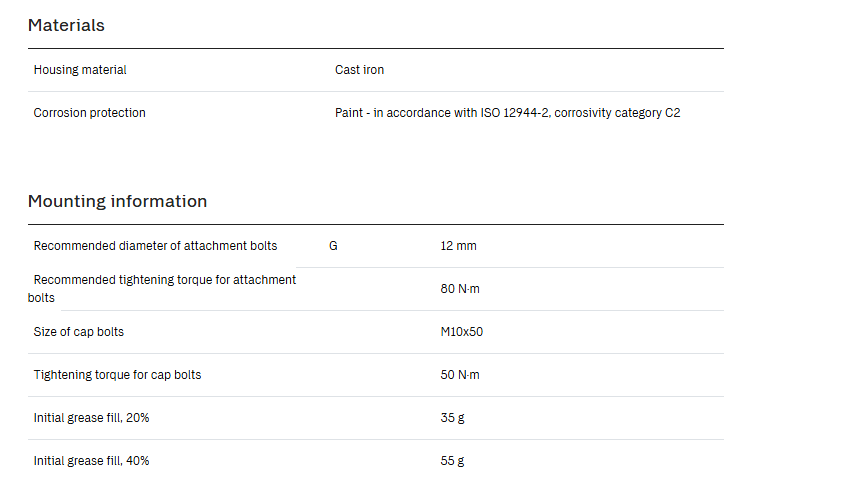Click 'Initial grease fill, 20%' label
The height and width of the screenshot is (493, 851).
(x=91, y=418)
